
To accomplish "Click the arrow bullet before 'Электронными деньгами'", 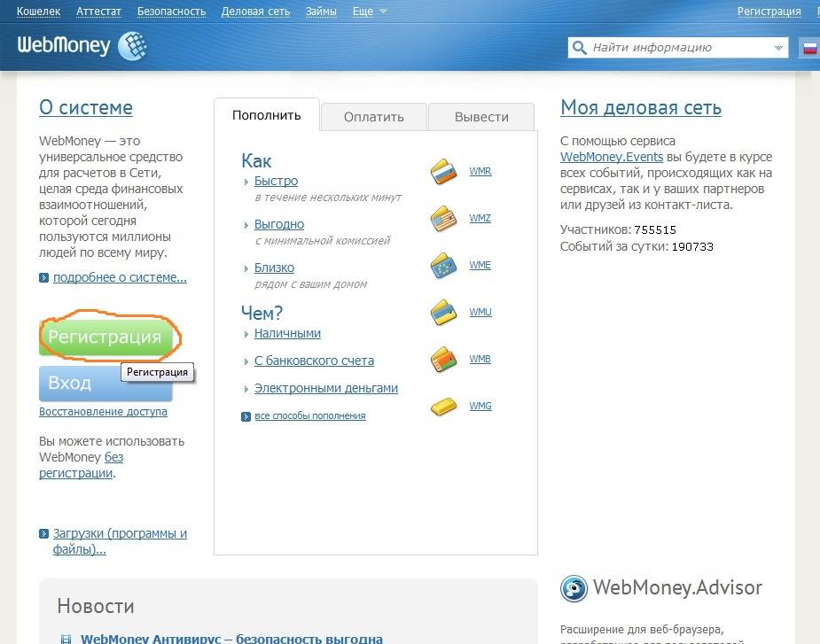I will click(246, 389).
